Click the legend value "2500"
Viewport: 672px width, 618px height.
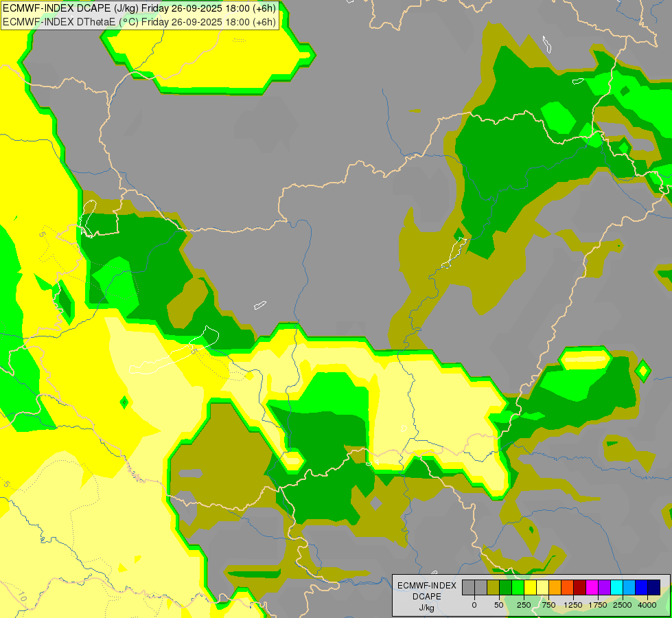[623, 605]
